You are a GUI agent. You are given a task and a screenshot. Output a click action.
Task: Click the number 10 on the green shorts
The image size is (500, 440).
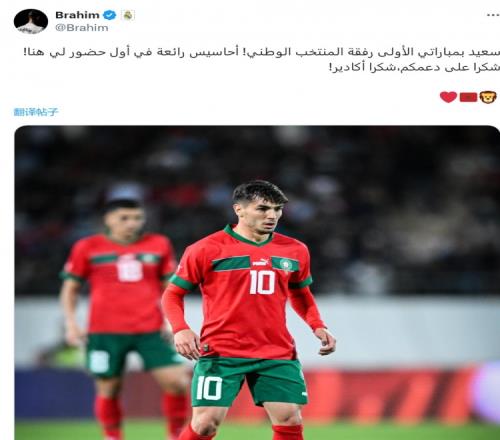point(209,388)
